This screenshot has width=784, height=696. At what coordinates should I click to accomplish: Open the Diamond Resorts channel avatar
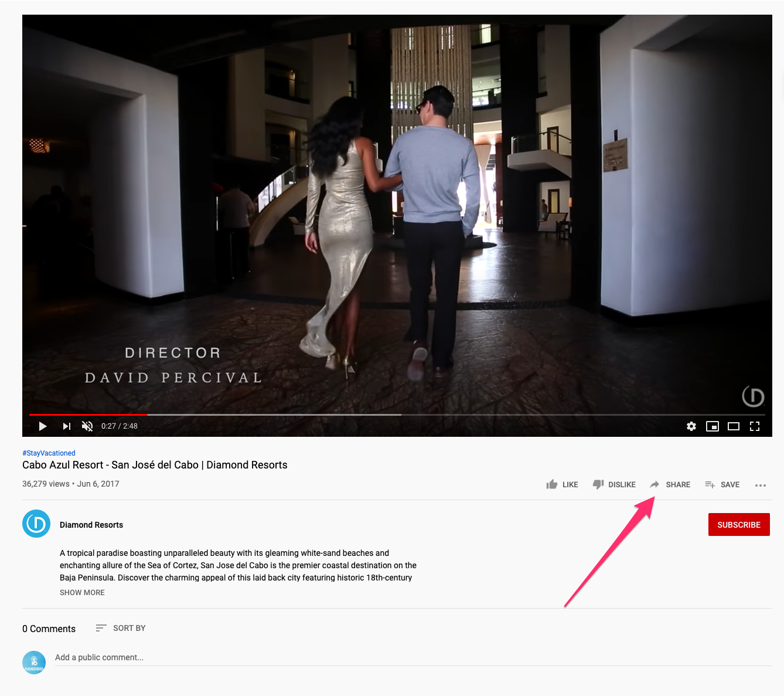click(36, 524)
